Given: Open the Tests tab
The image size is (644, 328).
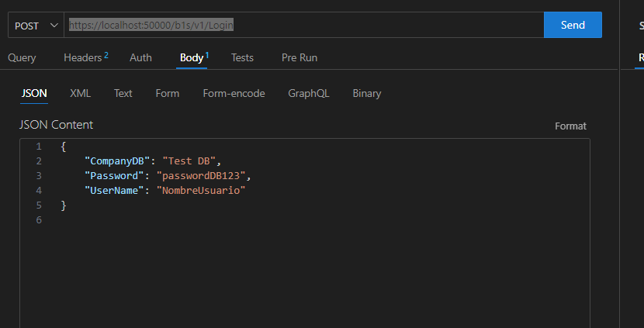Looking at the screenshot, I should pos(242,58).
